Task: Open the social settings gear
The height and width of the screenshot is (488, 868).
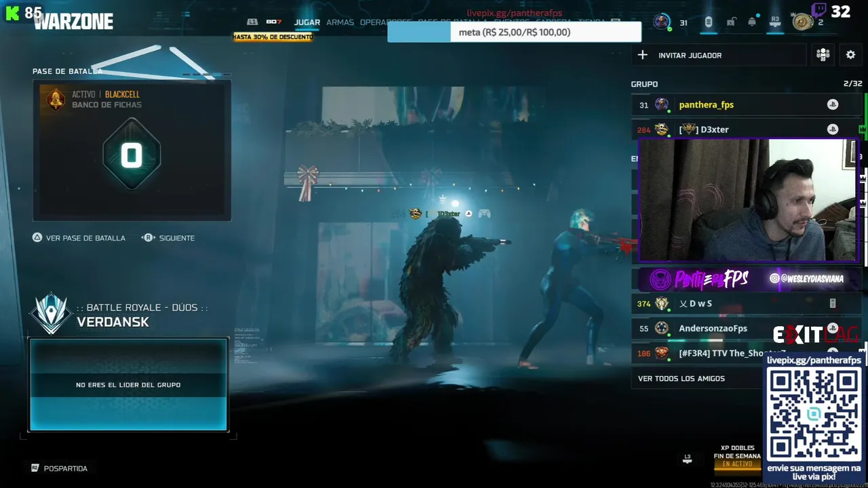Action: click(x=850, y=55)
